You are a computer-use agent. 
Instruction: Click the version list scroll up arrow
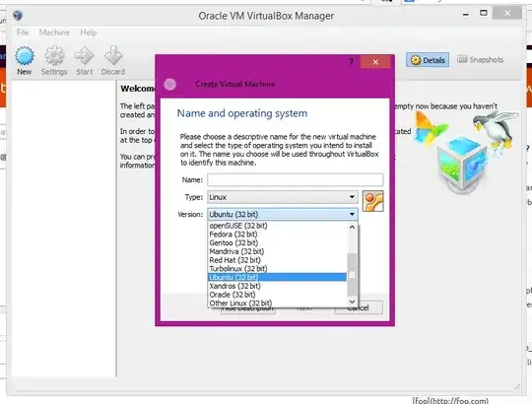tap(352, 227)
